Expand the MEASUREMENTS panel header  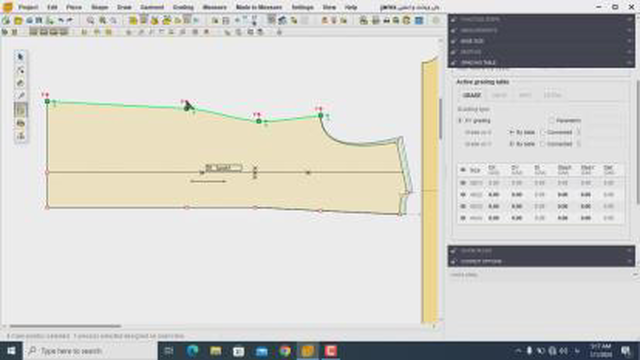541,30
